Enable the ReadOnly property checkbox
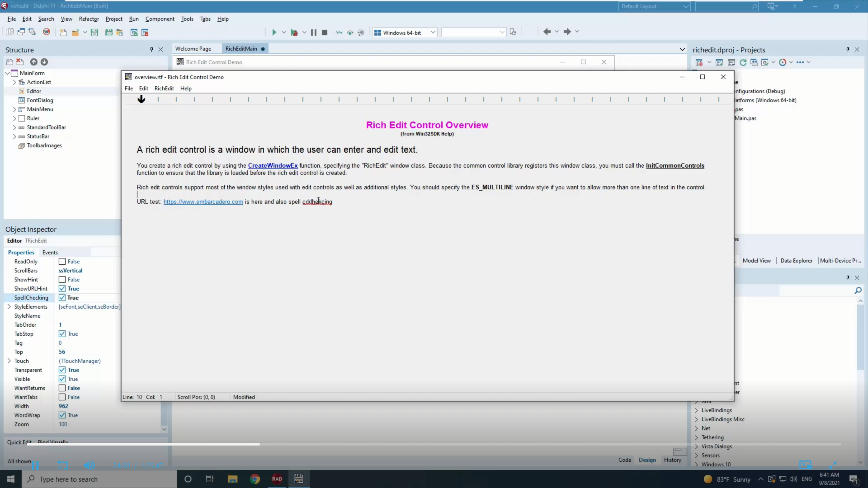 62,262
